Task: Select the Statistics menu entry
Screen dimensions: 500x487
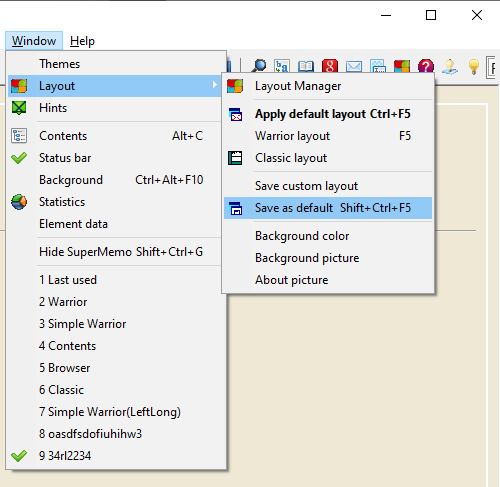Action: click(x=115, y=202)
